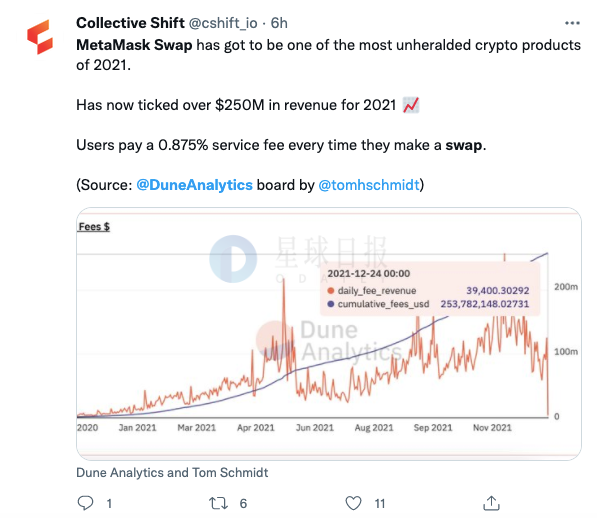Click the 6h timestamp of tweet
The image size is (597, 518).
(279, 23)
